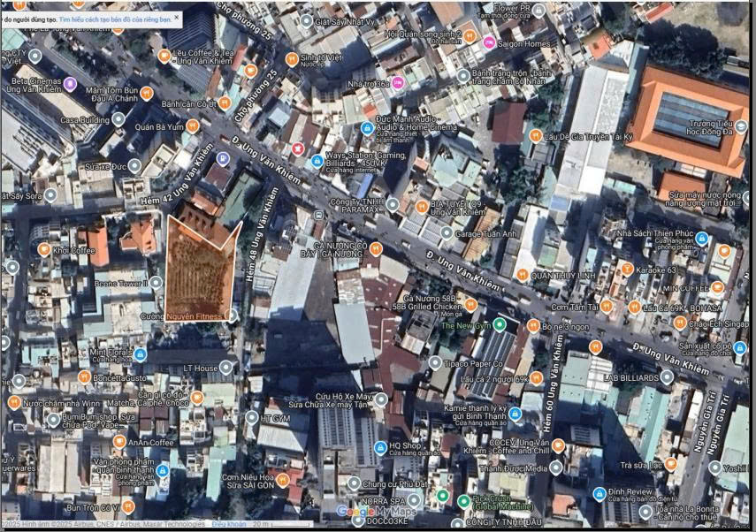This screenshot has height=532, width=756.
Task: Select The New Gym green marker
Action: click(x=499, y=324)
